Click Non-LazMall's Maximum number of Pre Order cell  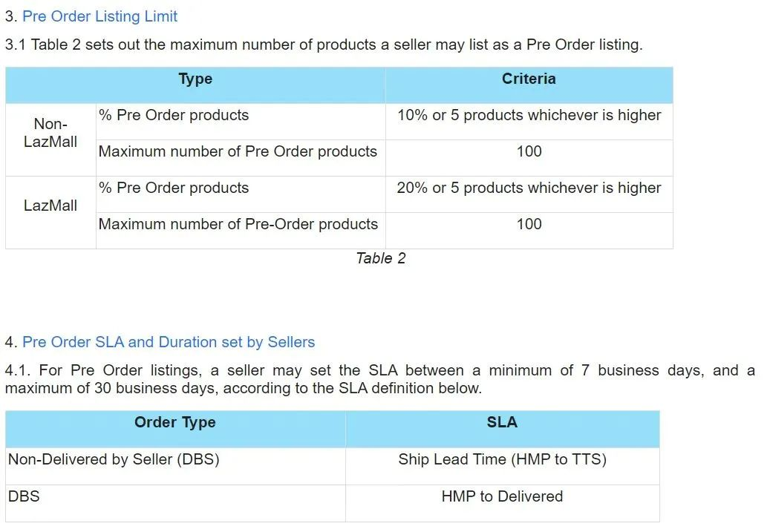coord(238,151)
